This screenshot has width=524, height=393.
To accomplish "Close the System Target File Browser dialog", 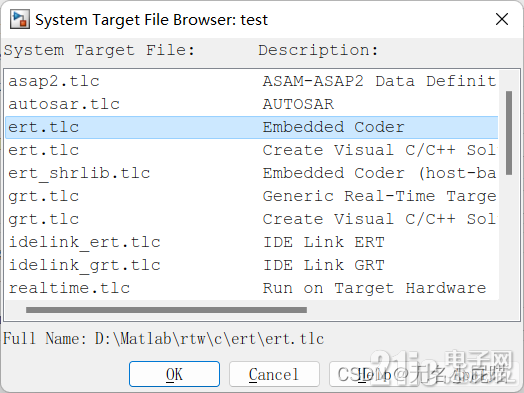I will (502, 19).
